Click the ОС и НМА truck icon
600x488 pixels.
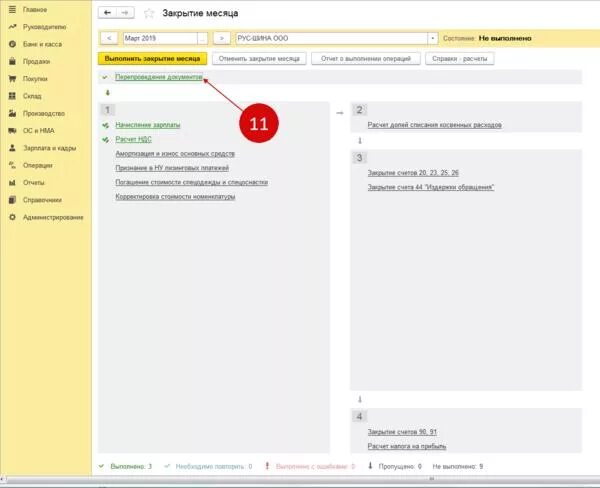(12, 131)
